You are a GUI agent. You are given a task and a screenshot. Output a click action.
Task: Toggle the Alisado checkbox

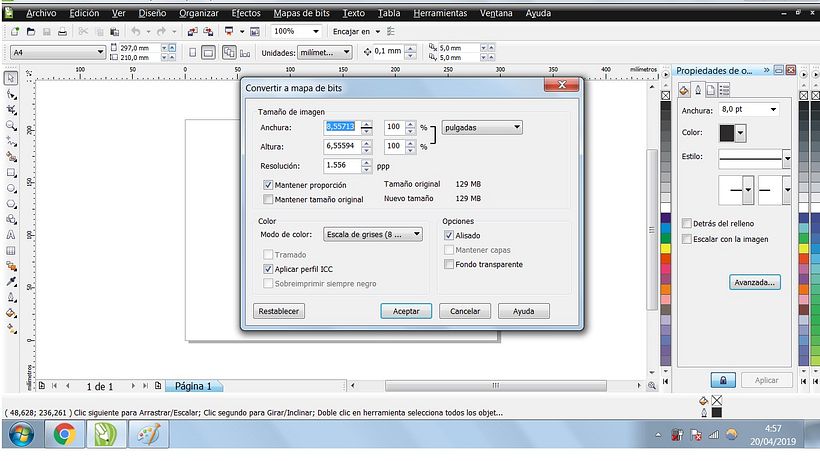(449, 235)
